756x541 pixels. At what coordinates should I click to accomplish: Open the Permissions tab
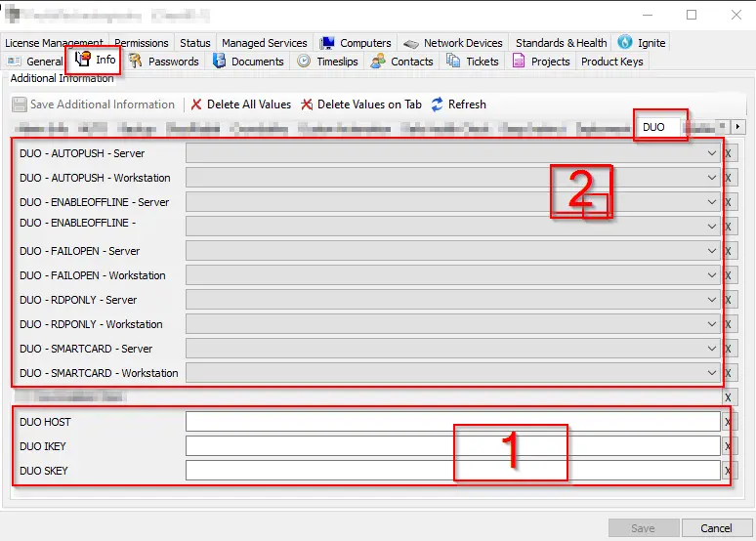pyautogui.click(x=142, y=43)
